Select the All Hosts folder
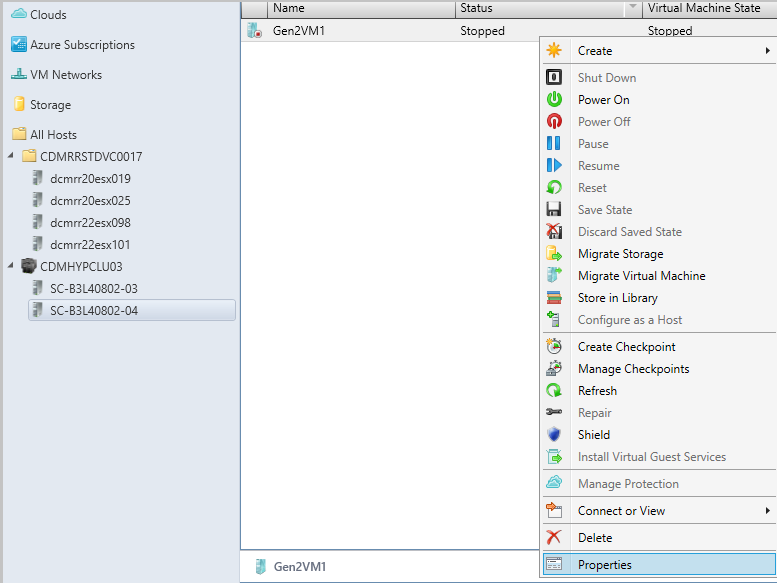 click(54, 135)
